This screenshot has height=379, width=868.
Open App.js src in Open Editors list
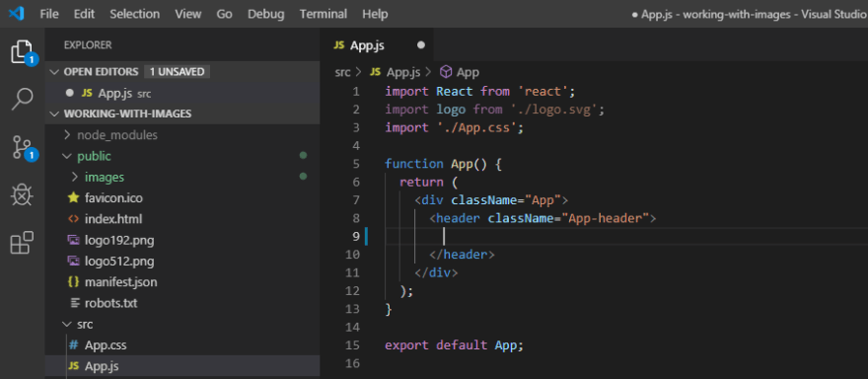[182, 93]
